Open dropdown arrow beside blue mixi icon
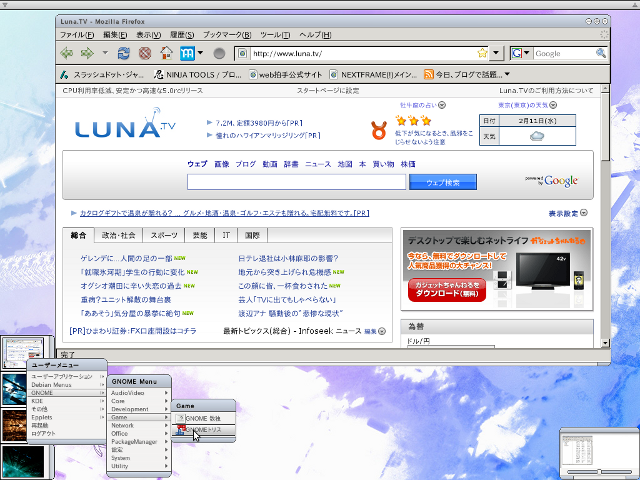Screen dimensions: 640x480 (x=200, y=53)
